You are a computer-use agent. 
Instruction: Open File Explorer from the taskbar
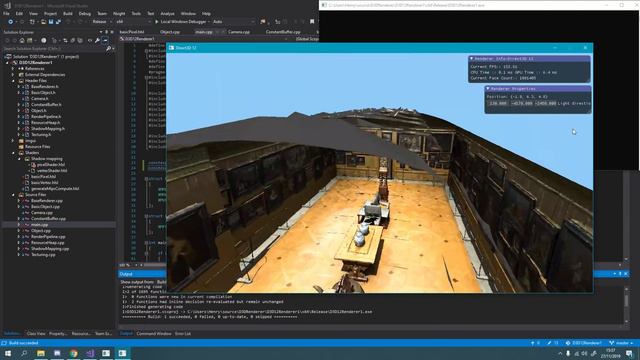(x=41, y=353)
